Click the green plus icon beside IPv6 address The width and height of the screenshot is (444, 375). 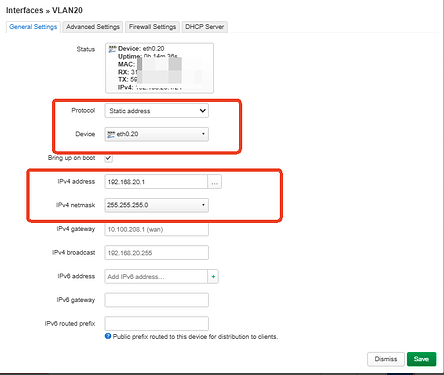(213, 277)
